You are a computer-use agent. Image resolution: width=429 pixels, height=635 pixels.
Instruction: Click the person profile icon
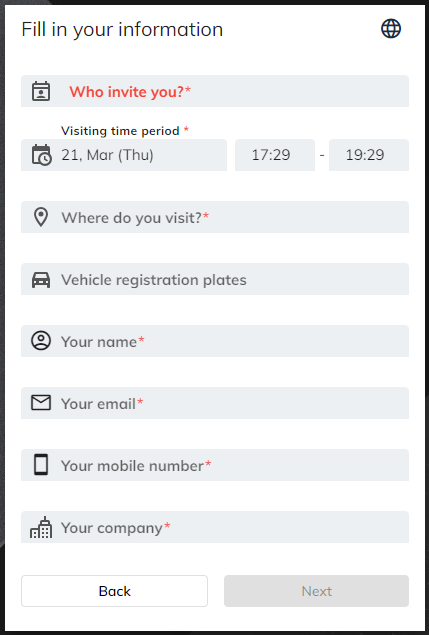point(41,341)
